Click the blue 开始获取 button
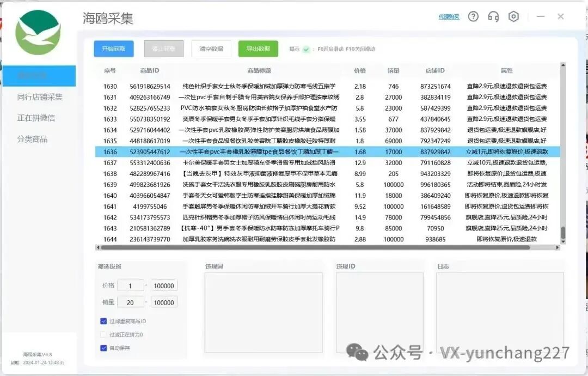Screen dimensions: 588x376 [x=114, y=49]
